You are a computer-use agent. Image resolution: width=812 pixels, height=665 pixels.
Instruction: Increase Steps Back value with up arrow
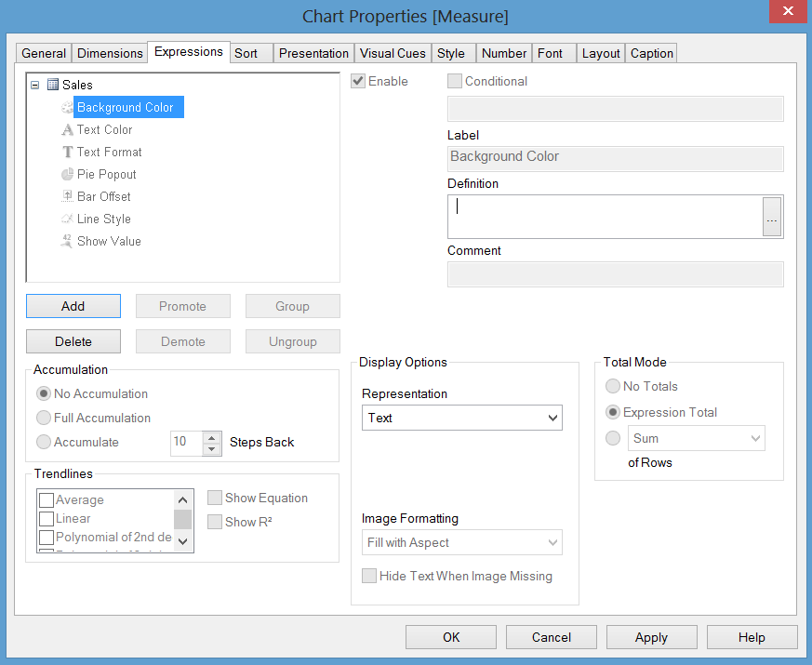(x=211, y=438)
